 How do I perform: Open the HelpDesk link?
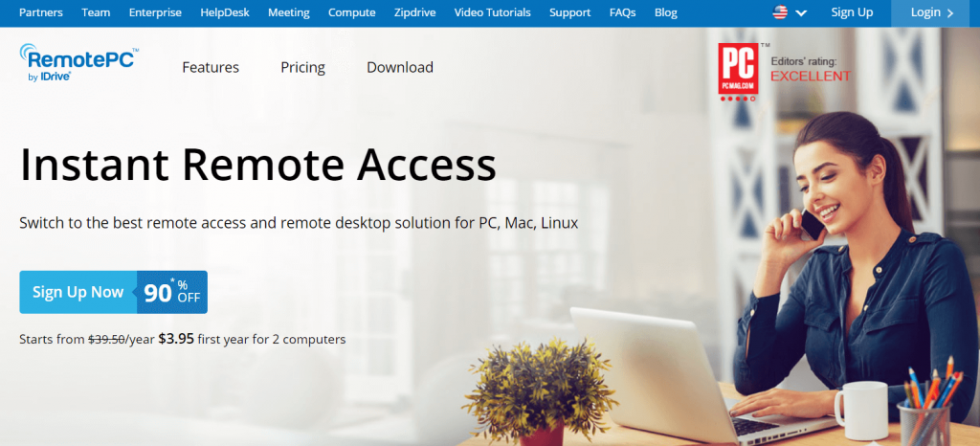[225, 12]
